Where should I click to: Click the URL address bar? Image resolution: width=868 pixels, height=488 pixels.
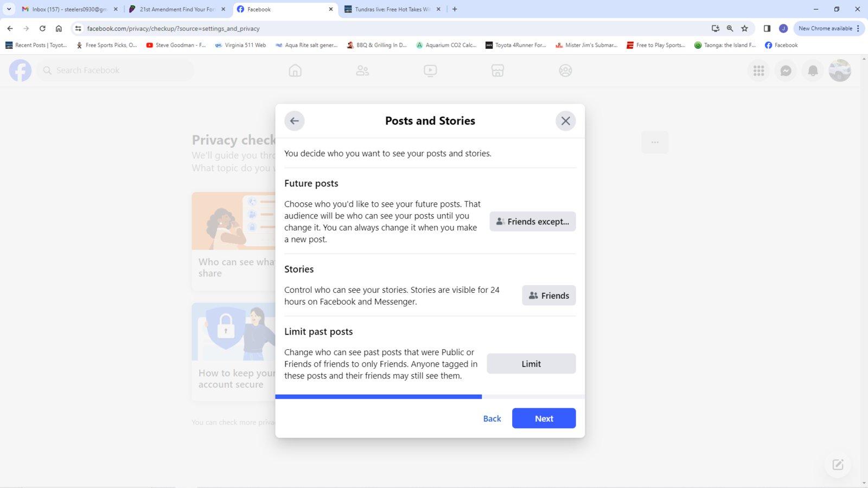(396, 28)
